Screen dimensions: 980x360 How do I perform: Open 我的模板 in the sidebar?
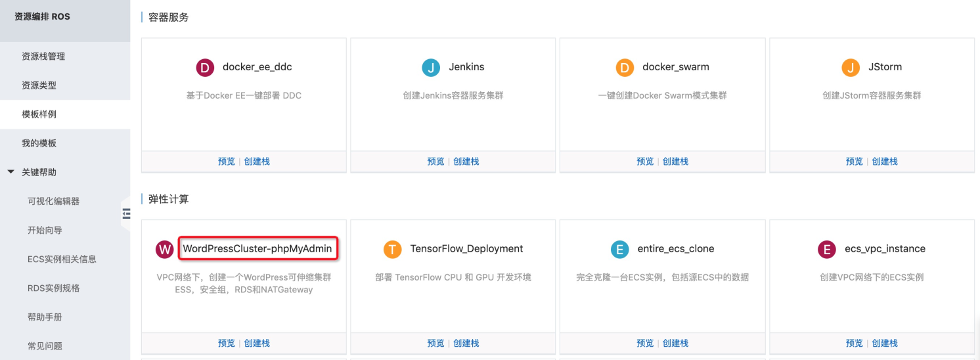39,143
